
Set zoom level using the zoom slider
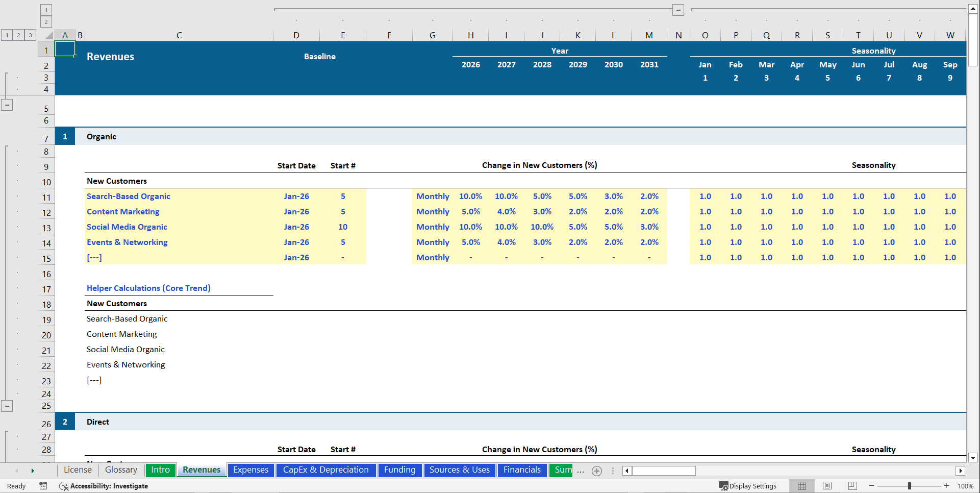click(911, 486)
